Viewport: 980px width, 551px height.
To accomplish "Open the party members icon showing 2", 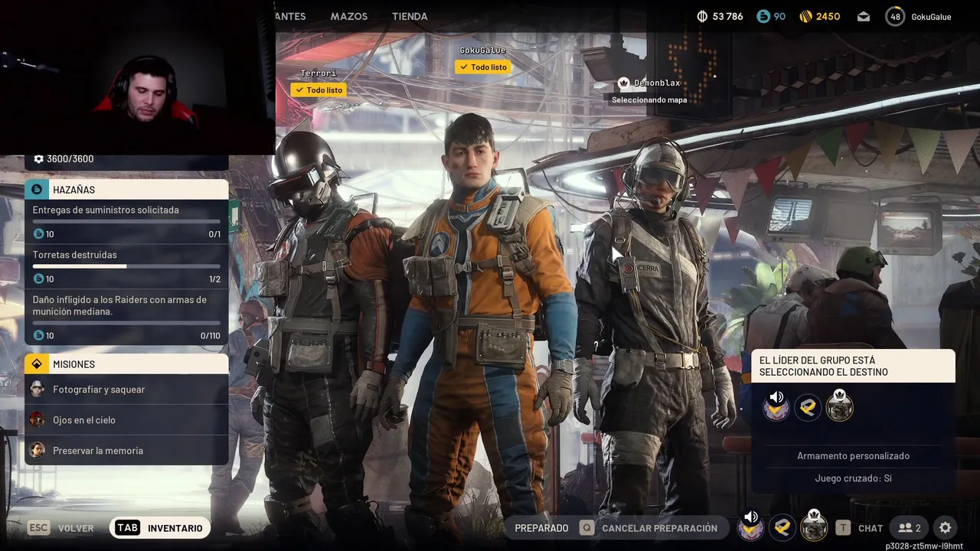I will pos(910,528).
